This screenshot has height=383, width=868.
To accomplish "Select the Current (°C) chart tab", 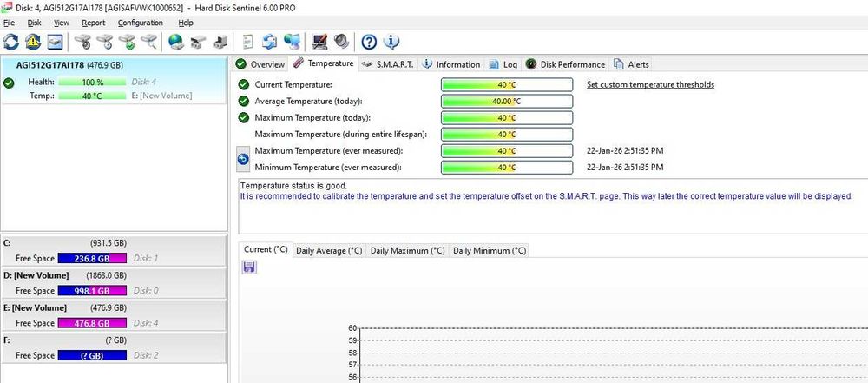I will [266, 249].
